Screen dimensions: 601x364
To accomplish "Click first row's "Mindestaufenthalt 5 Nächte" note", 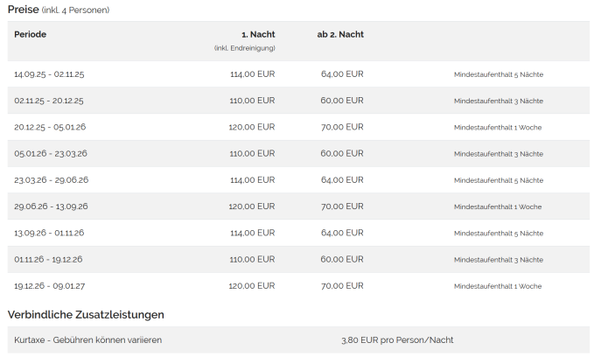I will tap(498, 74).
